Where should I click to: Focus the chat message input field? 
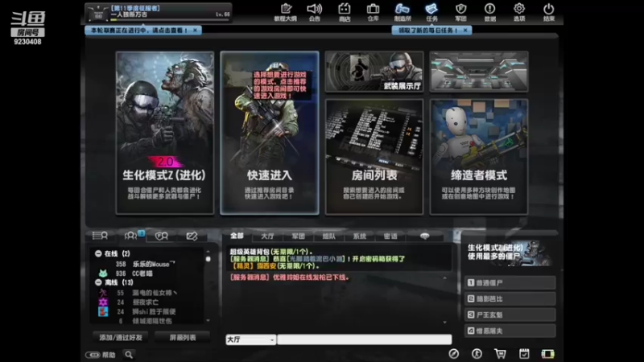365,339
